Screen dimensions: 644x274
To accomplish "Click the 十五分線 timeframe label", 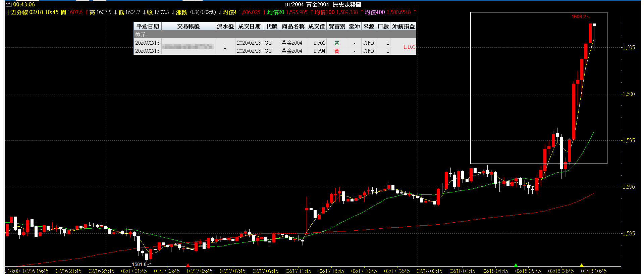I will 17,12.
